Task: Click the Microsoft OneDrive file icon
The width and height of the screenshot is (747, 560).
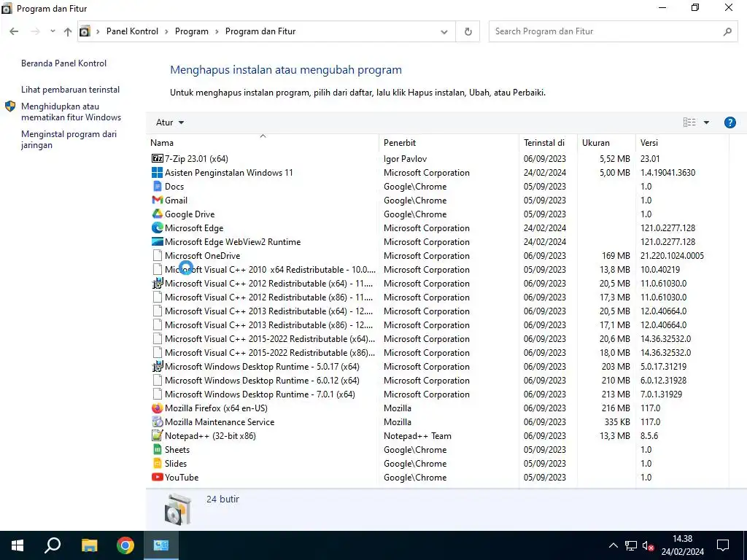Action: [x=158, y=256]
